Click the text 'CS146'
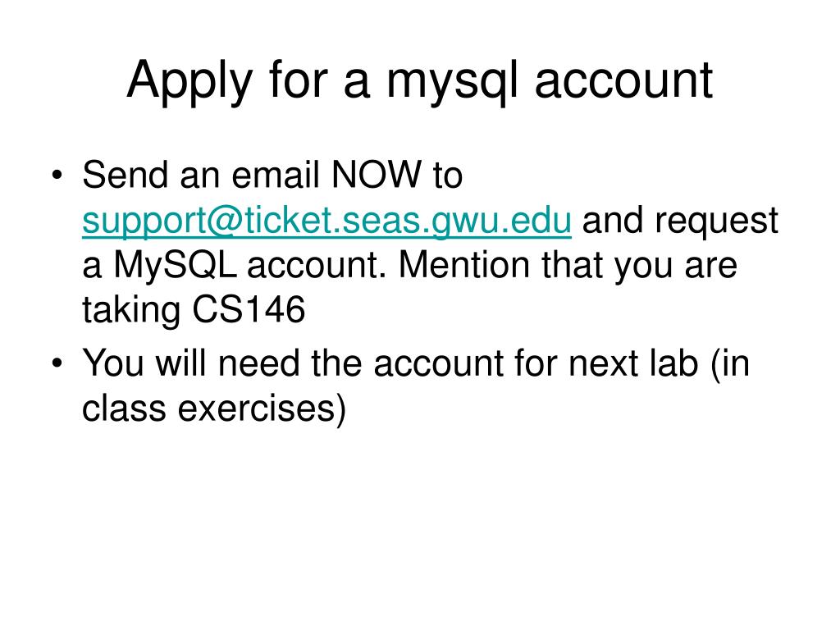 coord(249,309)
